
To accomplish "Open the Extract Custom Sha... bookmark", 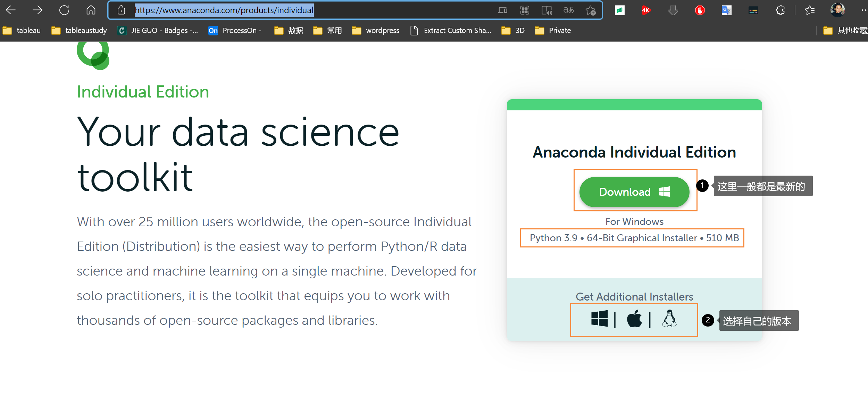I will click(x=451, y=31).
